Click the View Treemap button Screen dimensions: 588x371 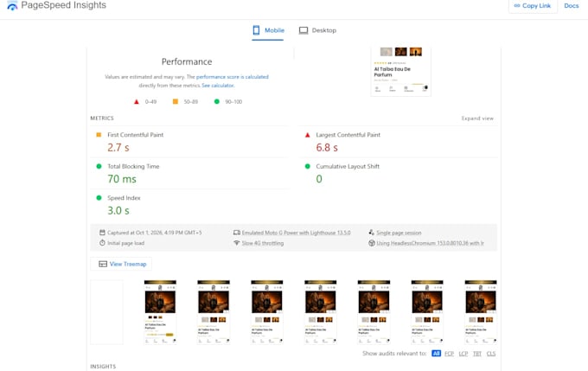pyautogui.click(x=121, y=264)
